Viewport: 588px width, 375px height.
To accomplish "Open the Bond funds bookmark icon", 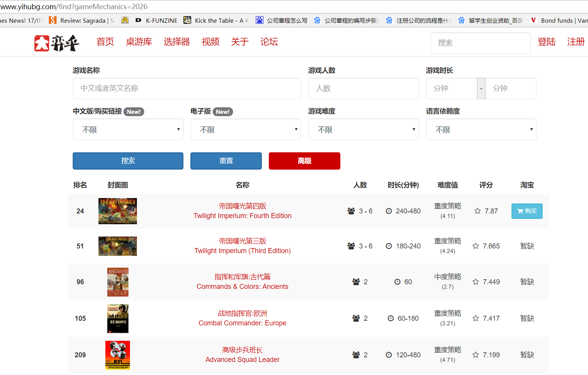I will [533, 20].
